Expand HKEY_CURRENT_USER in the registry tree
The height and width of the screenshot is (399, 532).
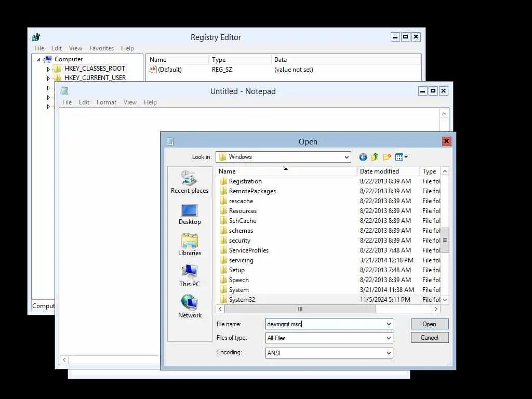coord(48,78)
